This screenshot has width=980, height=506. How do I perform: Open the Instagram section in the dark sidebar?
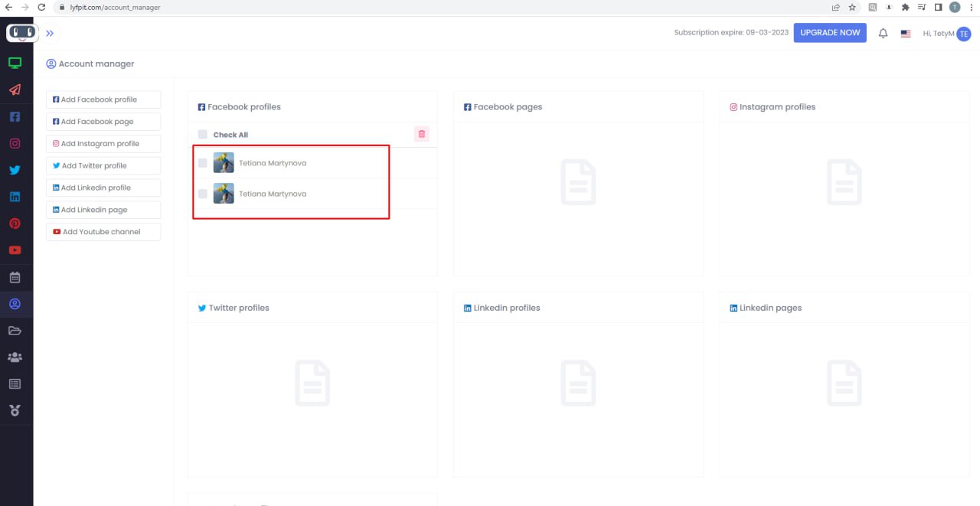point(15,143)
